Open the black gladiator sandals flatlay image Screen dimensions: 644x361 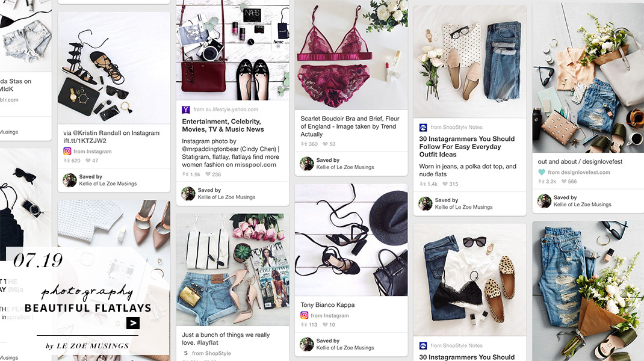click(x=114, y=67)
